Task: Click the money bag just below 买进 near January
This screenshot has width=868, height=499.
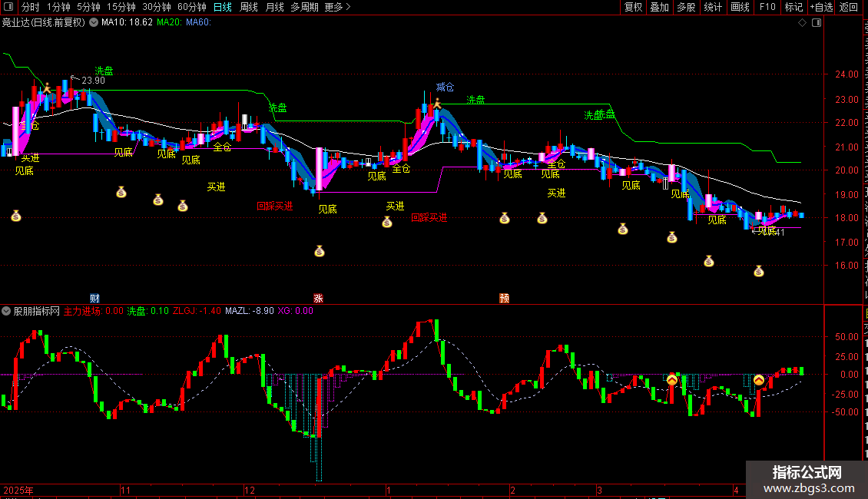Action: pyautogui.click(x=387, y=222)
